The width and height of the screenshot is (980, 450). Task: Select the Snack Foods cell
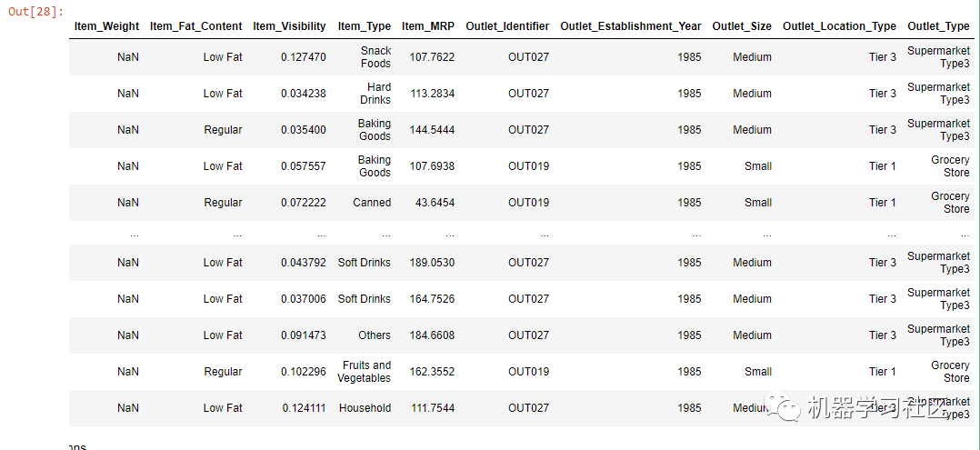tap(375, 57)
